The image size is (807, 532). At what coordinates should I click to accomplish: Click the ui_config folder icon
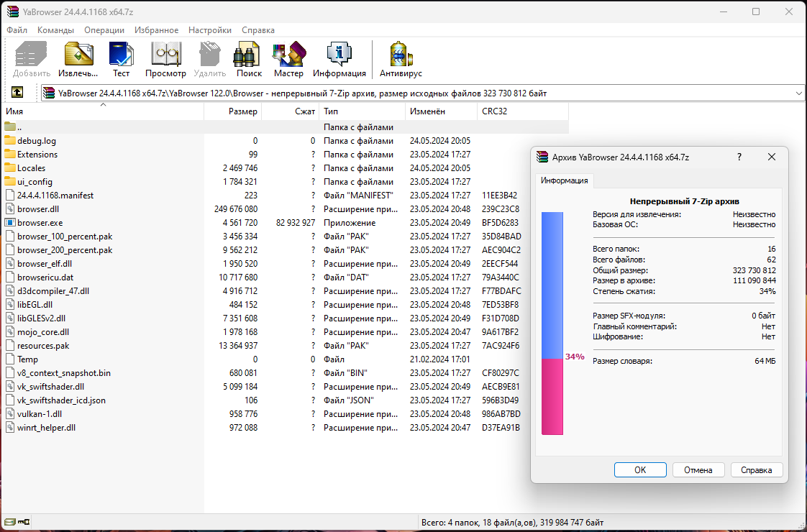pos(10,182)
